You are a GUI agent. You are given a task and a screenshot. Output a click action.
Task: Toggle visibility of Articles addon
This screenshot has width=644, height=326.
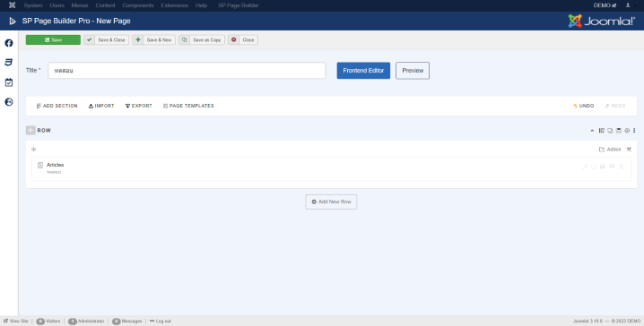pyautogui.click(x=612, y=167)
